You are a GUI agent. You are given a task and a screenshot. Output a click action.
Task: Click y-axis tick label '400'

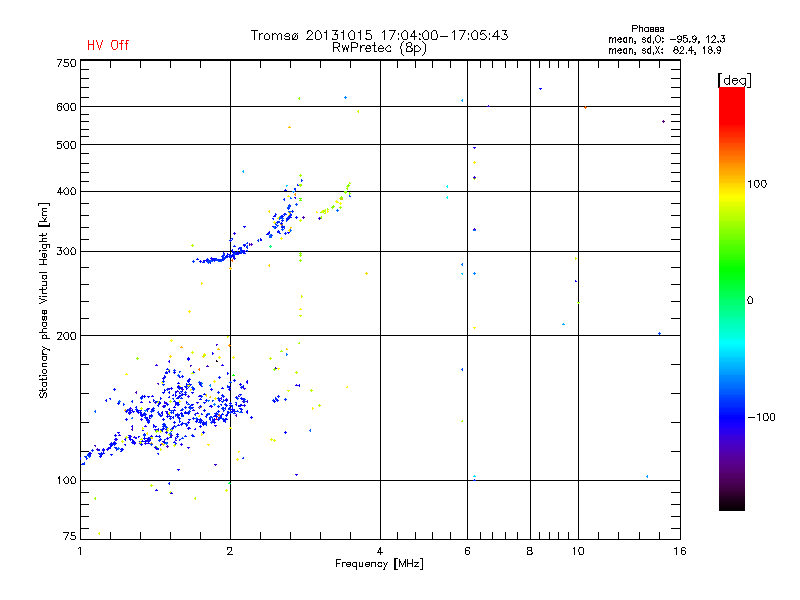(66, 191)
